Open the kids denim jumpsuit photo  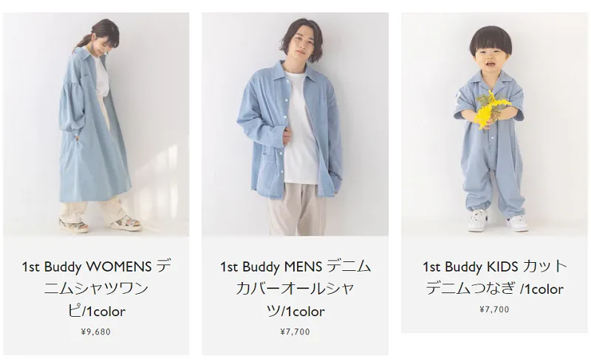coord(494,124)
